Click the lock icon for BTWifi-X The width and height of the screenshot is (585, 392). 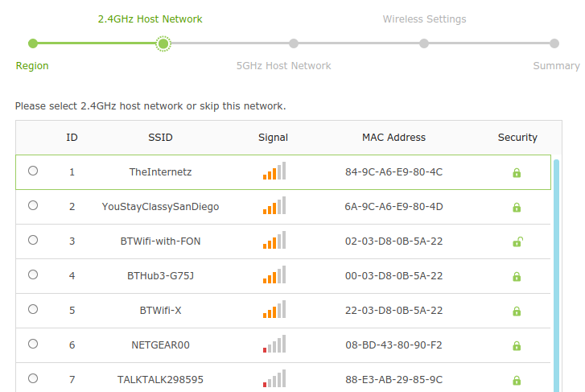[x=517, y=311]
